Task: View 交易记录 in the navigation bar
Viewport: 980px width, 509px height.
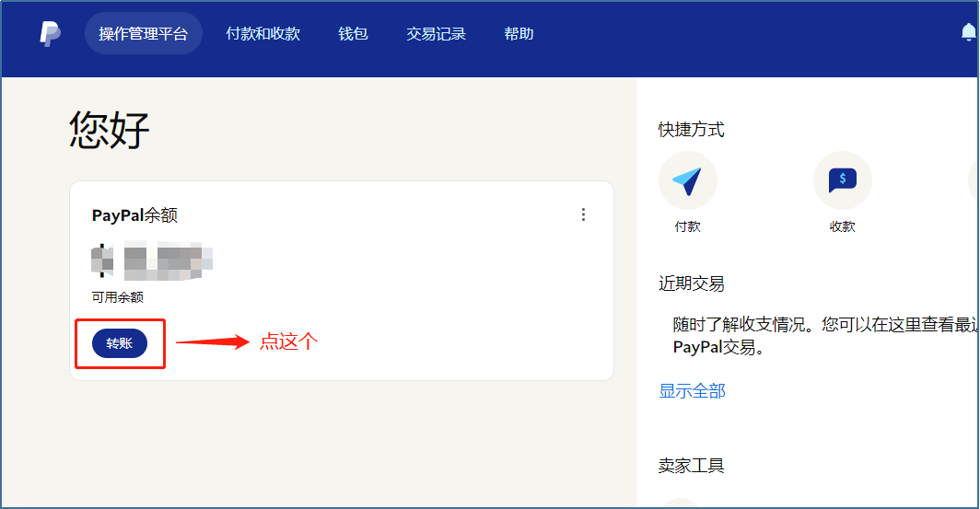Action: (437, 34)
